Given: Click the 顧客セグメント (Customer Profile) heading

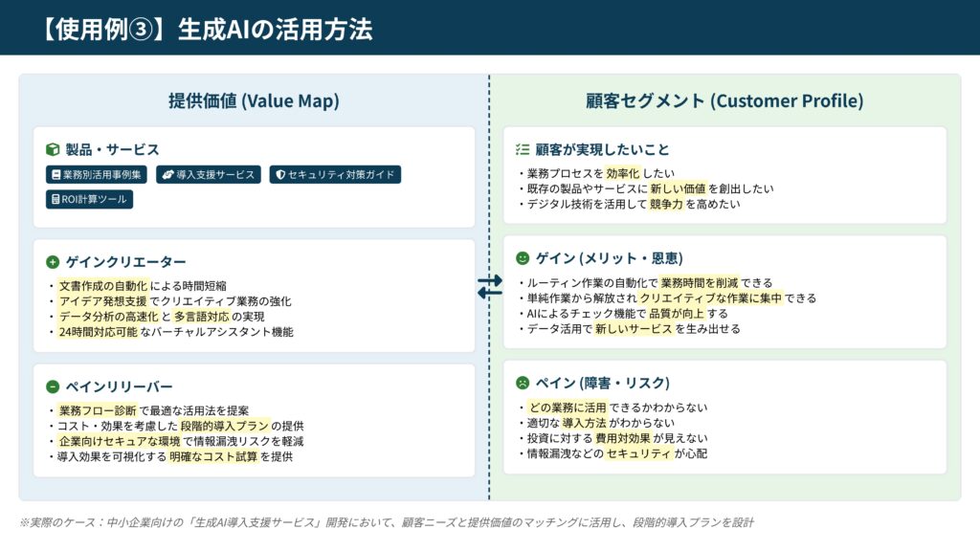Looking at the screenshot, I should click(x=724, y=101).
